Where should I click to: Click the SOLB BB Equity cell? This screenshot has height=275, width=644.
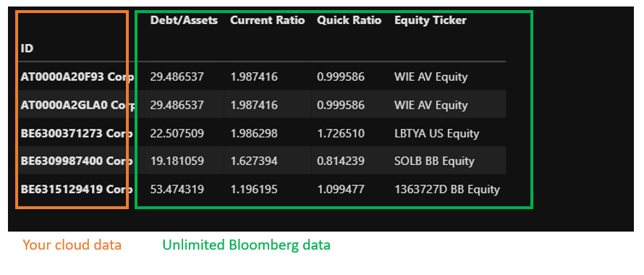(434, 161)
